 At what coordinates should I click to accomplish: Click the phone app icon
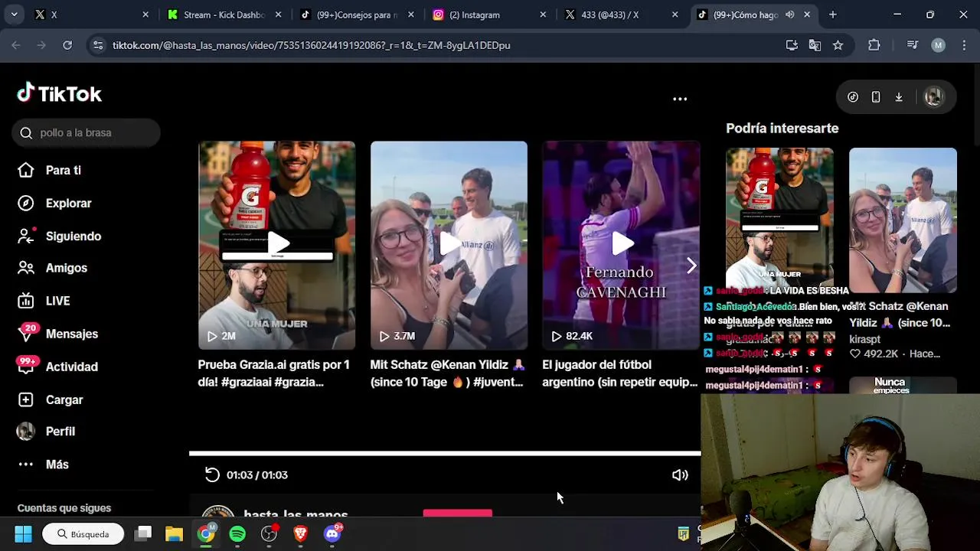[x=876, y=97]
